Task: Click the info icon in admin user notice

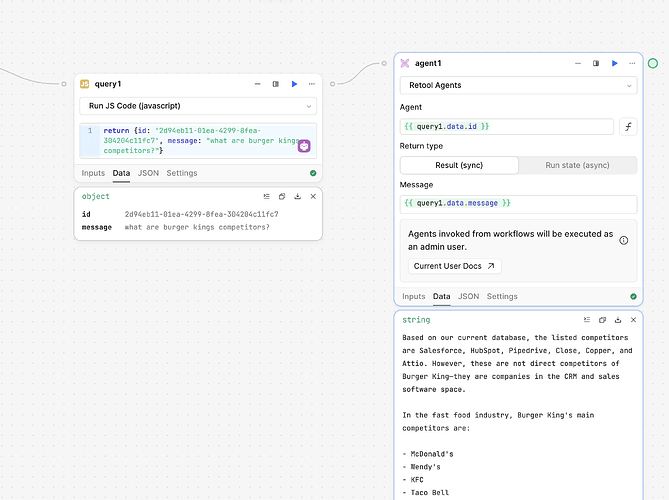Action: [624, 241]
